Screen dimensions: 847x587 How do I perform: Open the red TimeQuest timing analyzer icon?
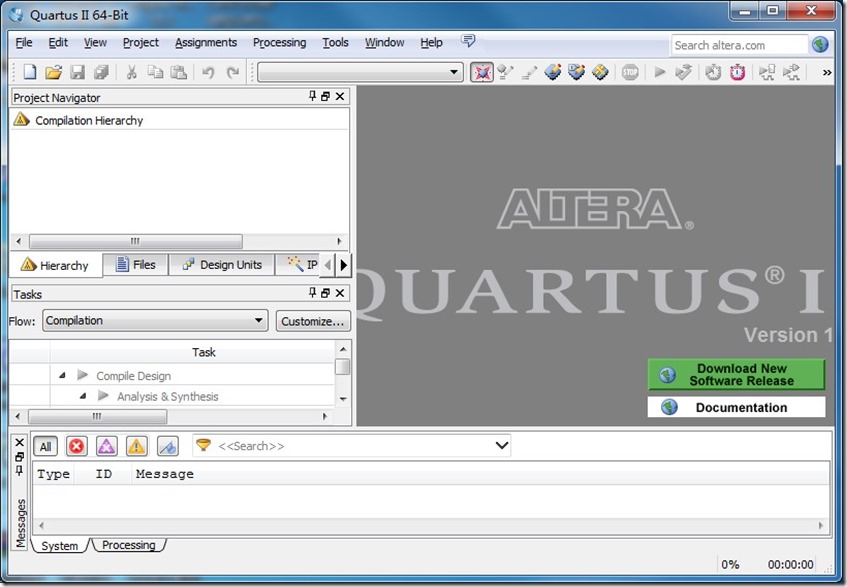(737, 72)
